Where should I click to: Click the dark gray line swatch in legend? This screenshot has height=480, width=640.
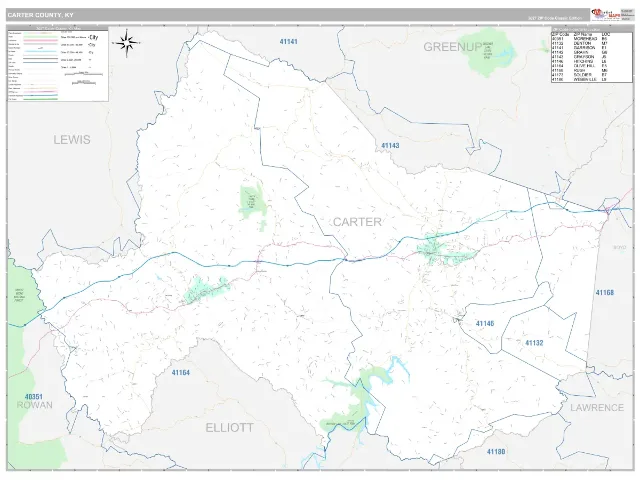(x=41, y=58)
